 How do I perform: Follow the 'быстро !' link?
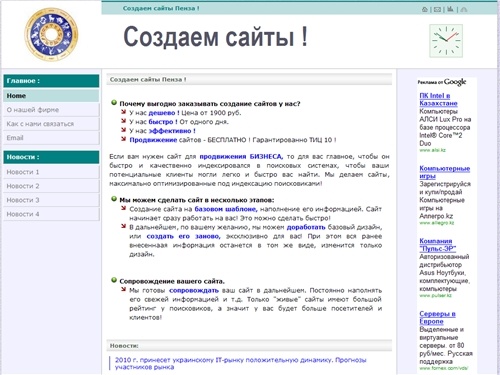coord(163,122)
